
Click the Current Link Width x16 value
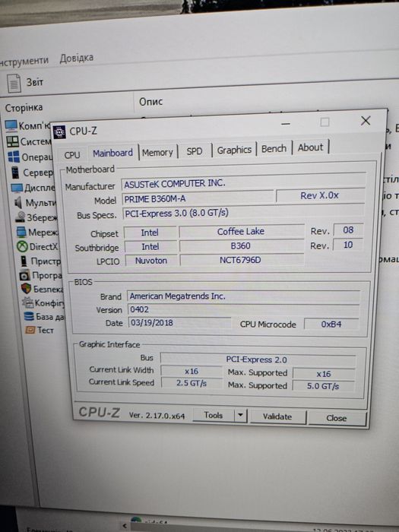(x=192, y=371)
